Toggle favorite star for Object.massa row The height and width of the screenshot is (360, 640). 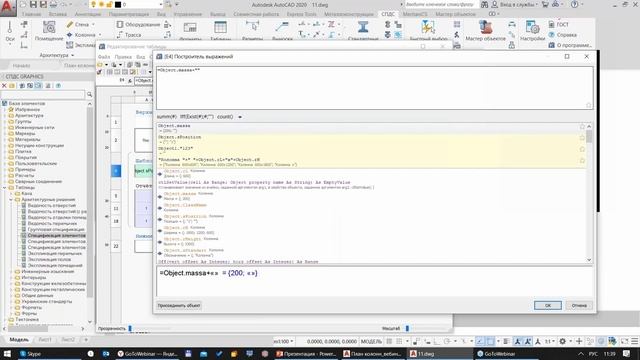582,127
